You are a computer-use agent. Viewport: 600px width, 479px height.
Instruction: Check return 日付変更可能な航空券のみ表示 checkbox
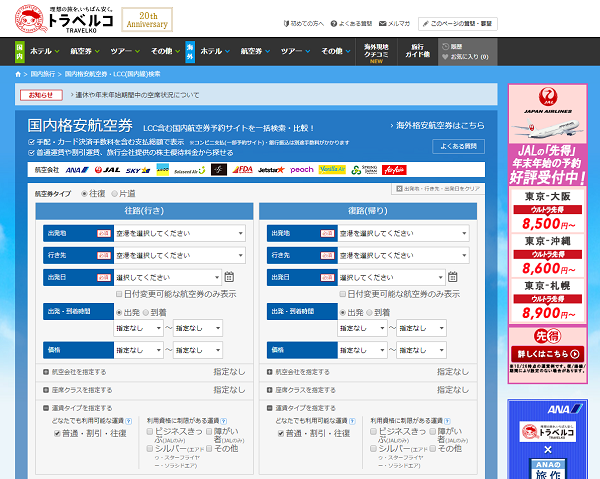[342, 294]
